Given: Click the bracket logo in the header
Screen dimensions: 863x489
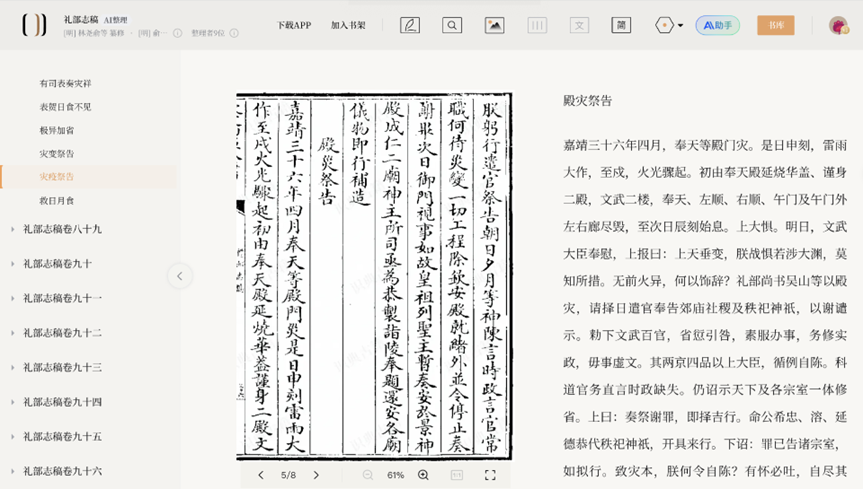Looking at the screenshot, I should 34,25.
